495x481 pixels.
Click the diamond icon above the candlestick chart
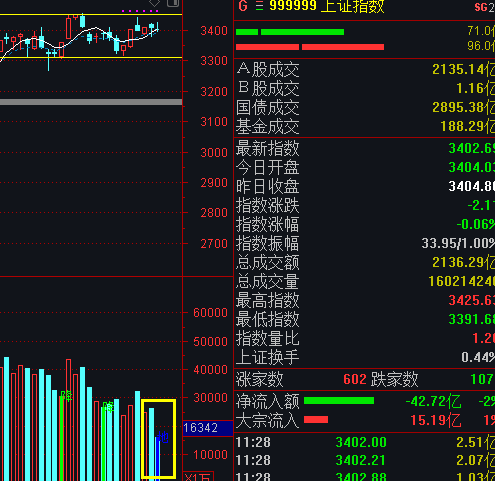pos(154,3)
